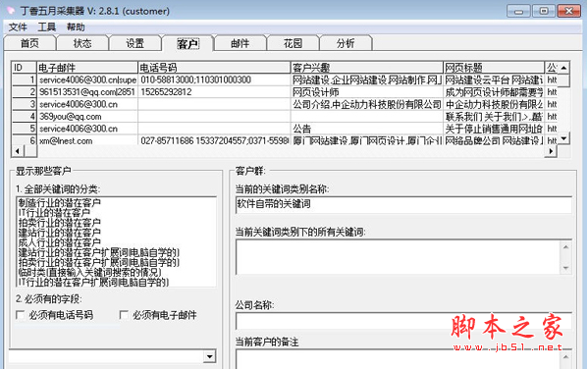
Task: Switch to the 邮件 tab
Action: click(240, 43)
